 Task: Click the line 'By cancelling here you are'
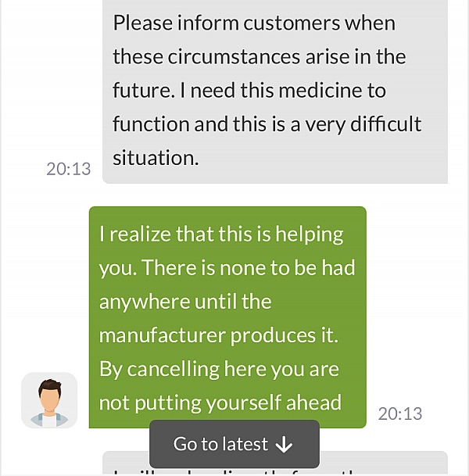coord(219,370)
